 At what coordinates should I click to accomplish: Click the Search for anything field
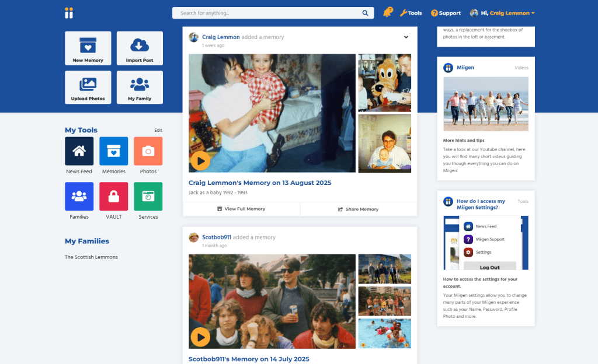coord(273,13)
